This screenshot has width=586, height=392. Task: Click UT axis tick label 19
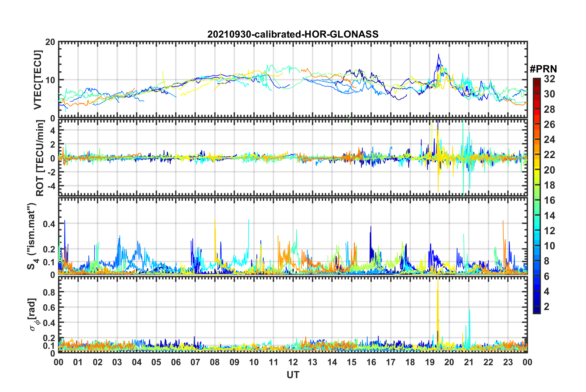430,362
